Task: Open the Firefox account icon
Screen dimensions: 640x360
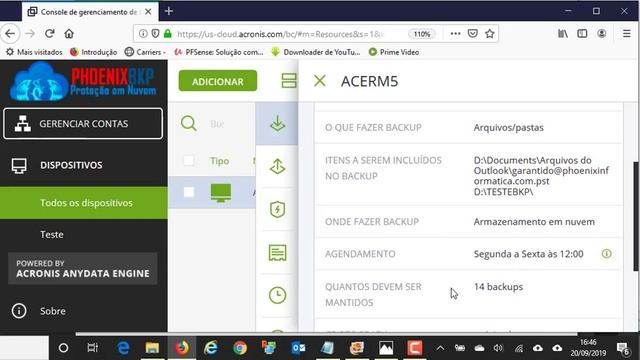Action: [602, 33]
